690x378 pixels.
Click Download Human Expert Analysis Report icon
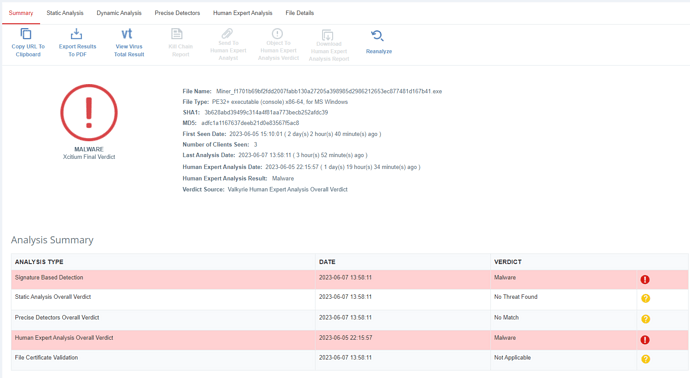click(327, 35)
